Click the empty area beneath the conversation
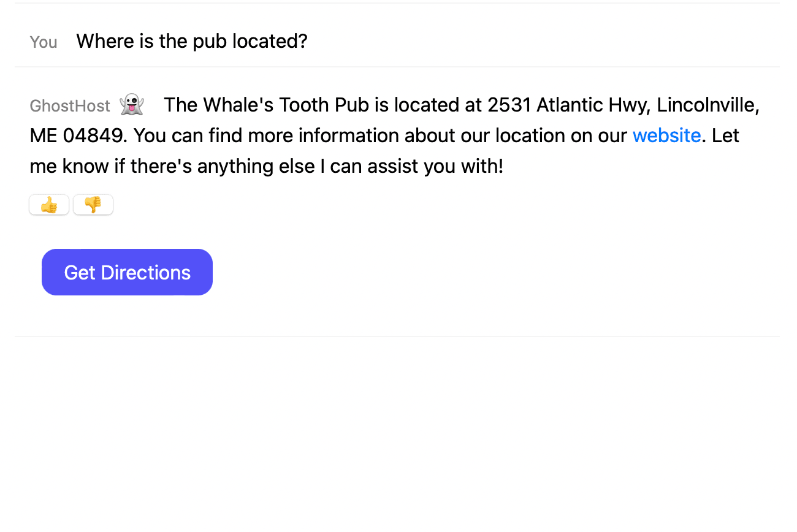The width and height of the screenshot is (797, 532). [x=397, y=434]
